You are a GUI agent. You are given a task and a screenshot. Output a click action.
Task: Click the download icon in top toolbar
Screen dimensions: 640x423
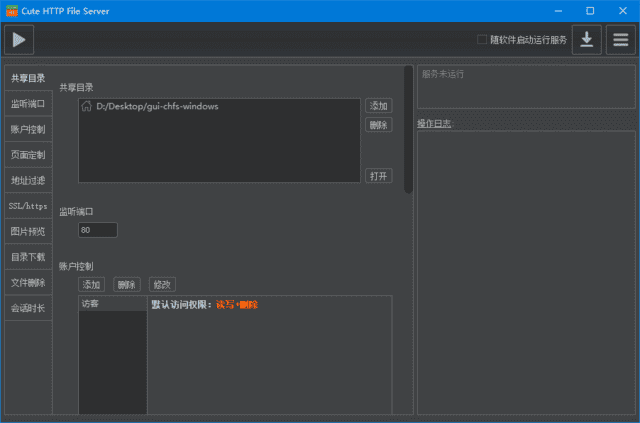[x=587, y=40]
